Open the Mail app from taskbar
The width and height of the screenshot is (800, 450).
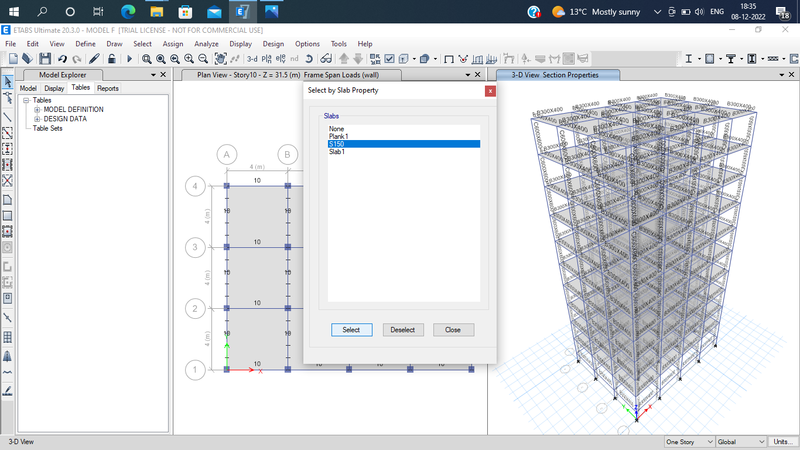[x=214, y=11]
